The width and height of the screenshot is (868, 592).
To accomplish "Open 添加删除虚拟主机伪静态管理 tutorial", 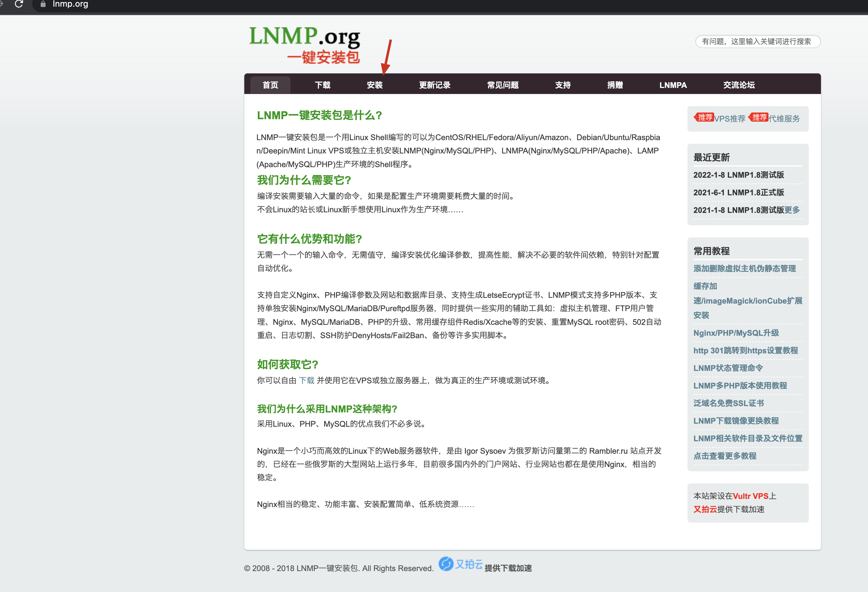I will coord(744,268).
